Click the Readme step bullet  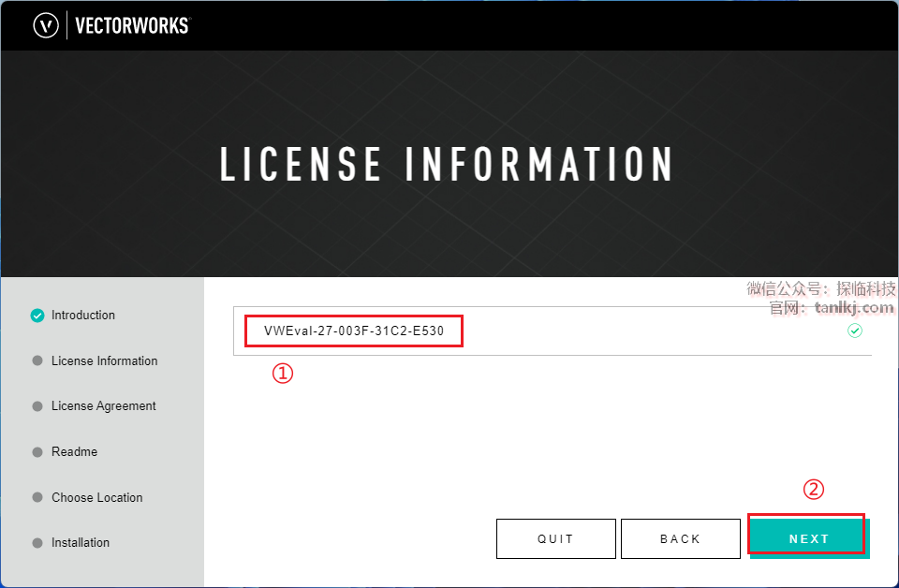(x=37, y=452)
